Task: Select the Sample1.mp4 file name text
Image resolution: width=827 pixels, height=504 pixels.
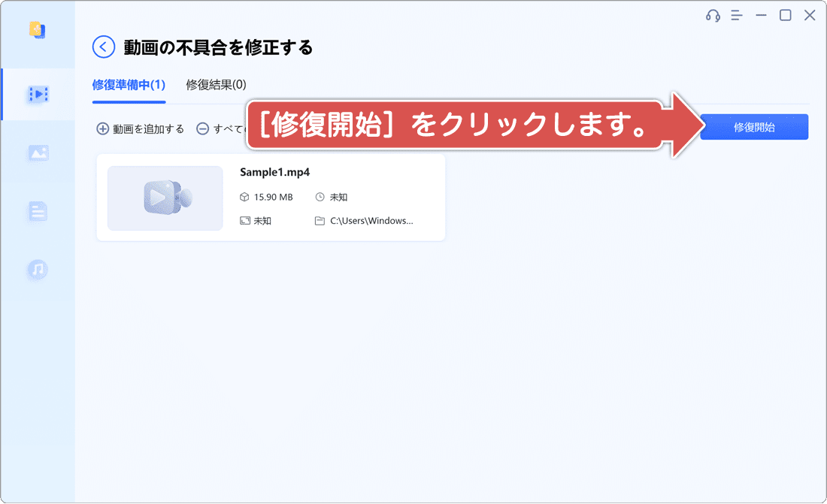Action: tap(274, 172)
